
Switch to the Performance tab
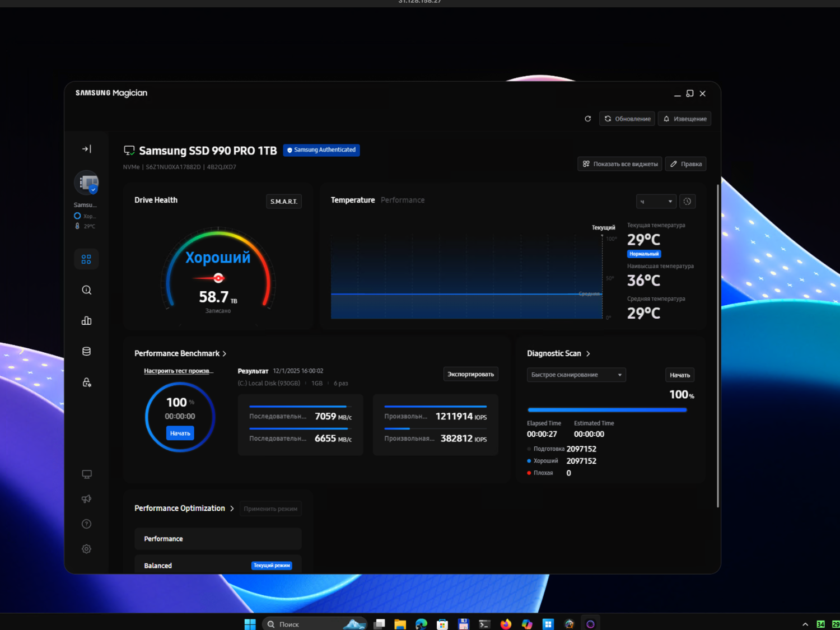click(x=403, y=200)
